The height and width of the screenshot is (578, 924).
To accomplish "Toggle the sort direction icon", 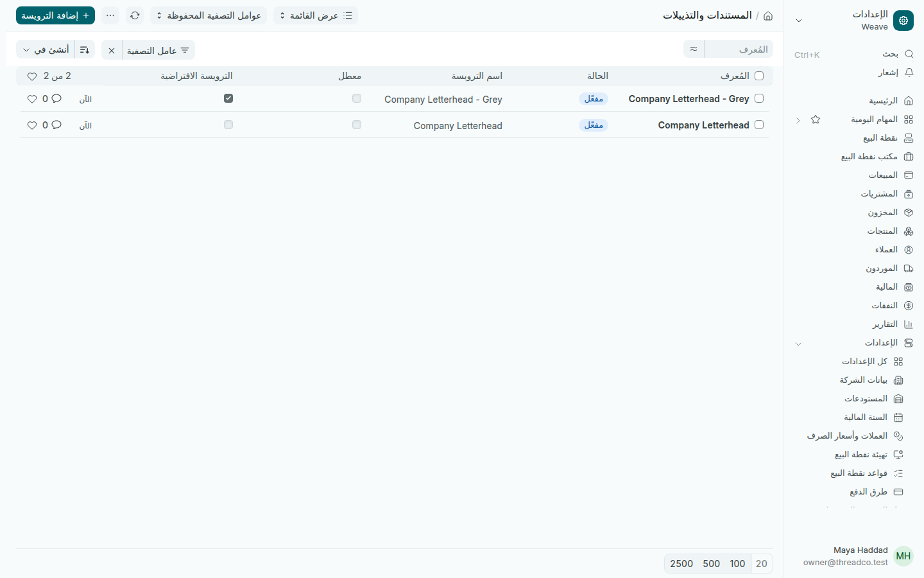I will (x=85, y=49).
